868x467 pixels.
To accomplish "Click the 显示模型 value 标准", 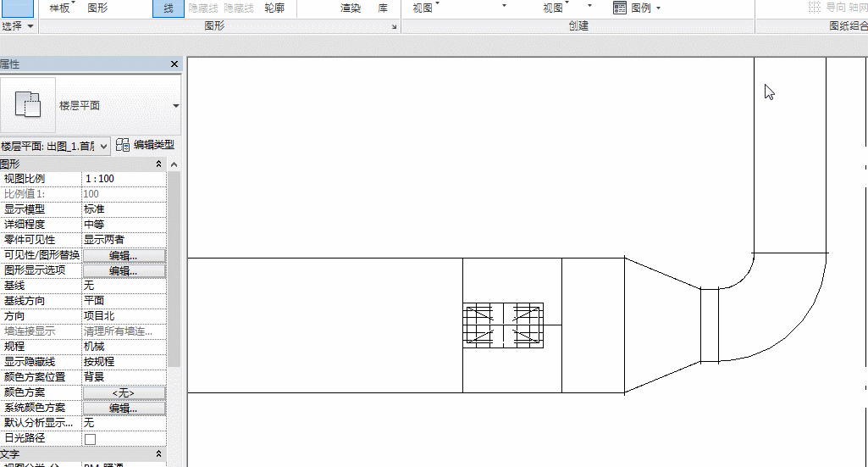I will point(124,209).
